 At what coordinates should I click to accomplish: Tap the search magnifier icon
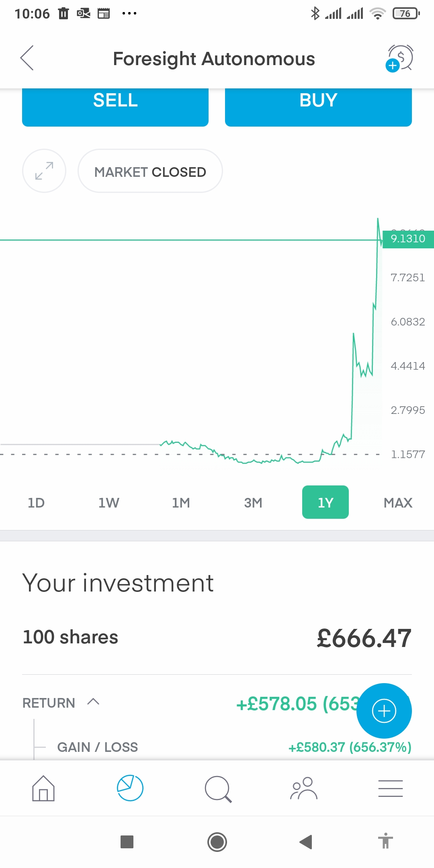[x=218, y=789]
